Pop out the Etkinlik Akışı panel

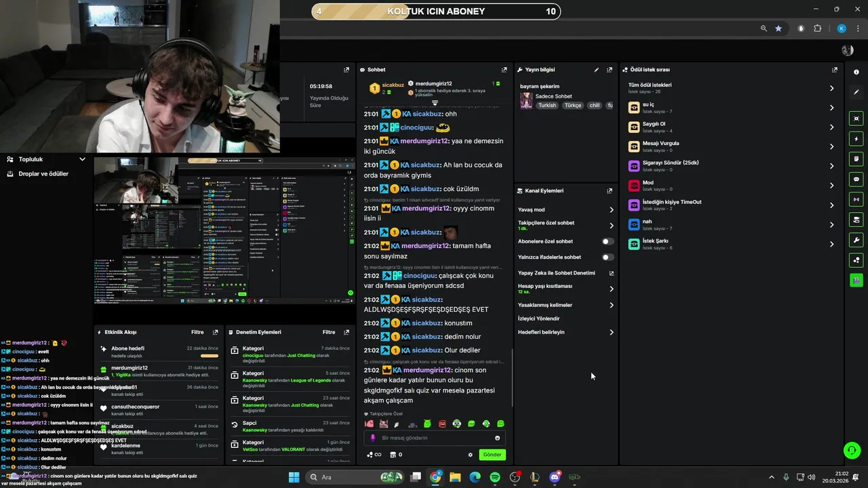pyautogui.click(x=215, y=333)
